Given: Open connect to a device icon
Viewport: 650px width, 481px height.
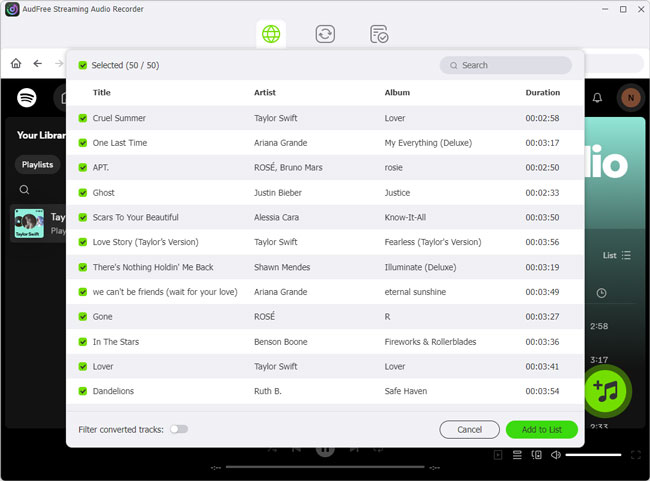Looking at the screenshot, I should click(x=536, y=455).
